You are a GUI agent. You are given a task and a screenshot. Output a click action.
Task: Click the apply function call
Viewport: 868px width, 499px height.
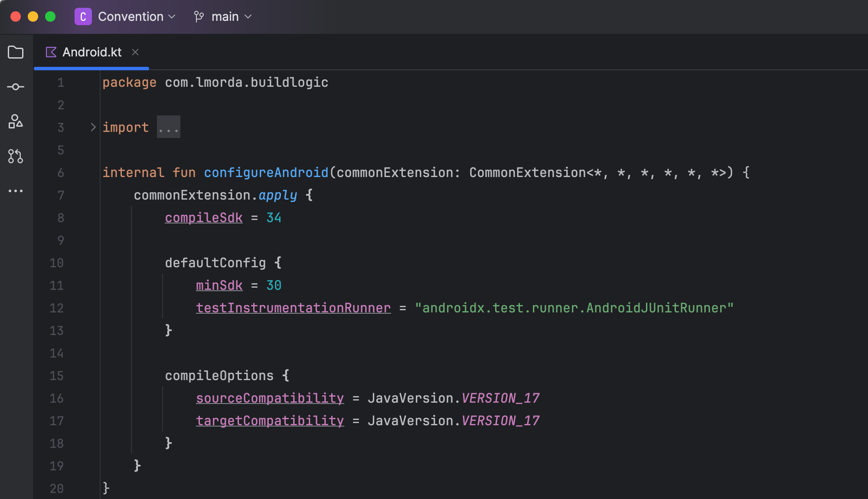[278, 195]
